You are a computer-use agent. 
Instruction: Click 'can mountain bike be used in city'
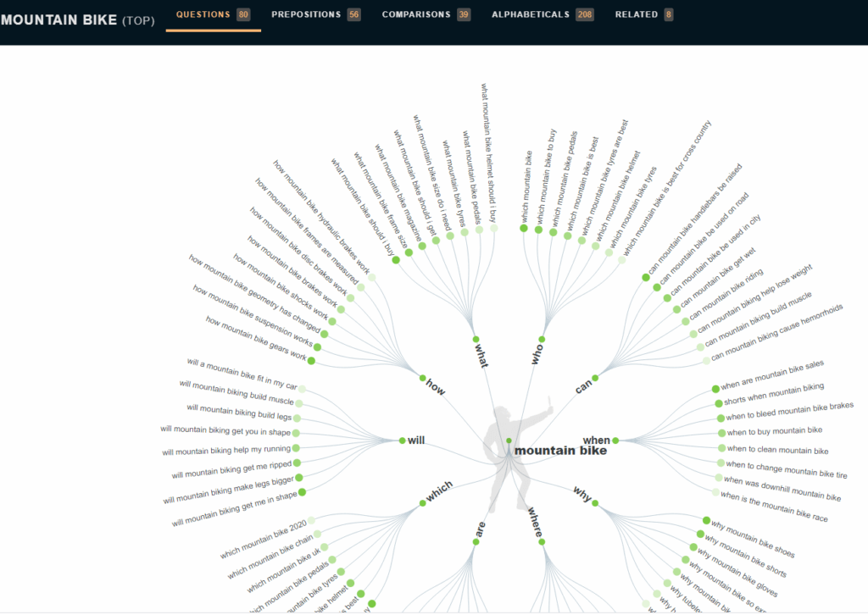715,255
